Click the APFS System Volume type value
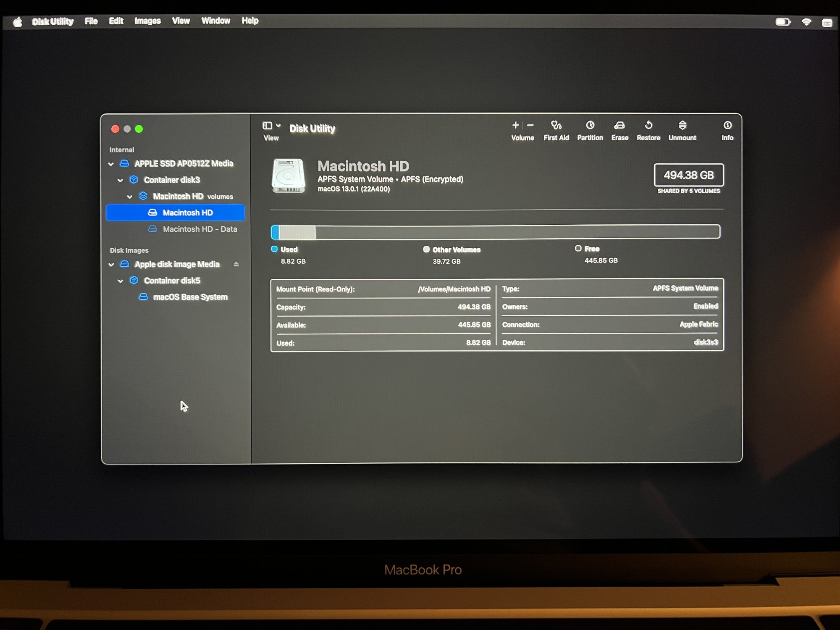840x630 pixels. click(685, 288)
